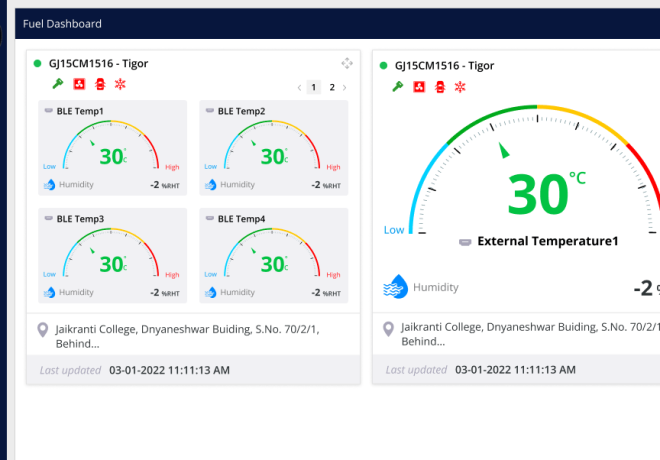Click the green ignition key icon in first card
Viewport: 660px width, 460px height.
pos(57,85)
